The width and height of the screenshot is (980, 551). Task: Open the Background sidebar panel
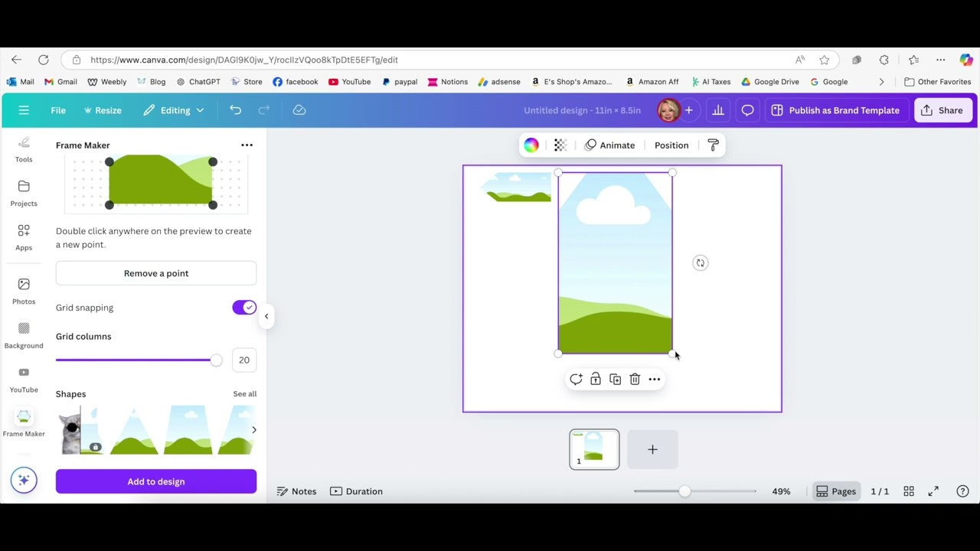[24, 335]
